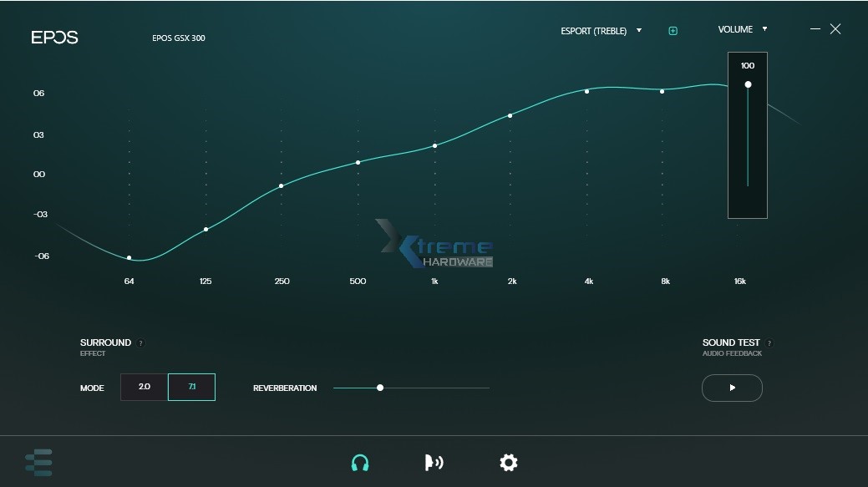Click the add preset plus icon
The width and height of the screenshot is (868, 487).
(673, 31)
